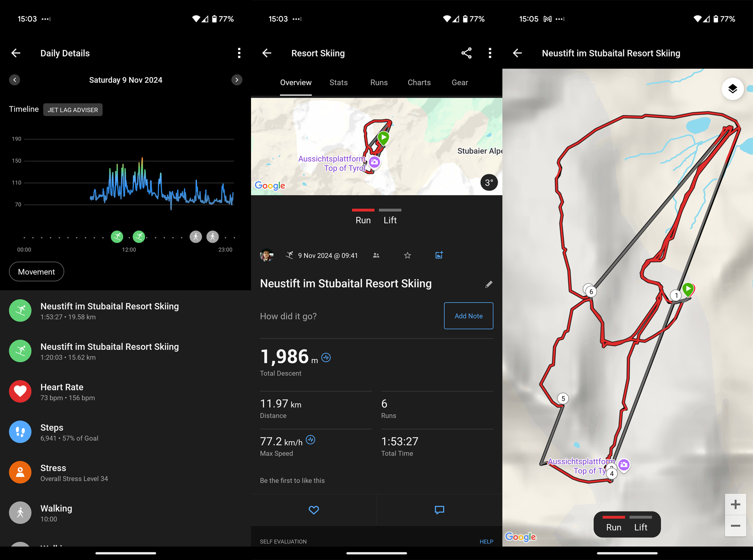Switch to the Charts tab
Screen dimensions: 753x560
(x=420, y=82)
